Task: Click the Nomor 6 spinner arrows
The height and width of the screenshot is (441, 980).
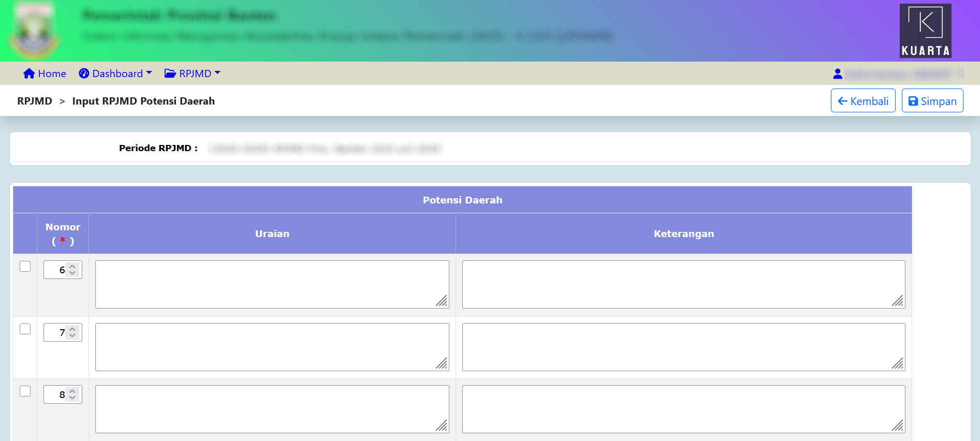Action: coord(72,270)
